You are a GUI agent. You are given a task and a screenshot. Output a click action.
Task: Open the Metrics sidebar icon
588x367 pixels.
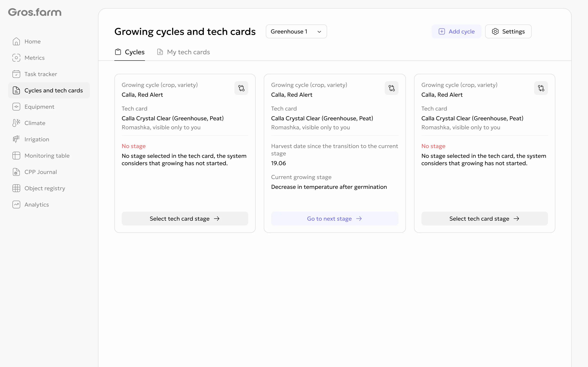pos(16,58)
